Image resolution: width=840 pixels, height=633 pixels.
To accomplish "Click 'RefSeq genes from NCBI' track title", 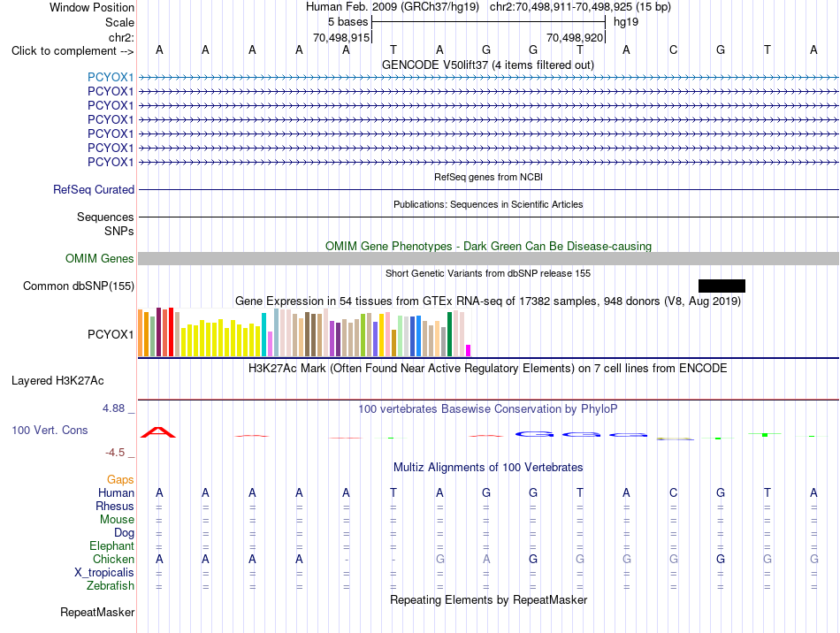I will pos(488,177).
